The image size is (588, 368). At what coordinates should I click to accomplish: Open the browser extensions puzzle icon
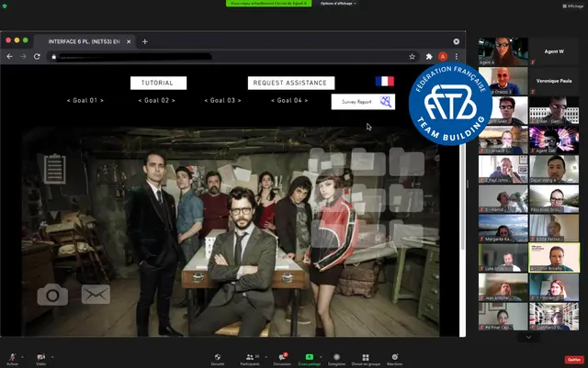click(x=429, y=57)
